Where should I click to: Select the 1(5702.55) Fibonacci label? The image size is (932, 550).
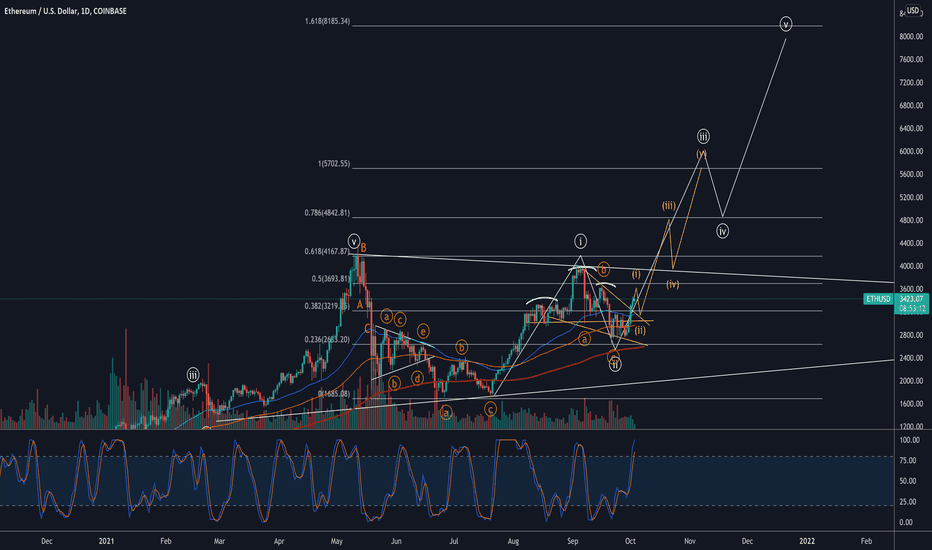click(x=334, y=164)
